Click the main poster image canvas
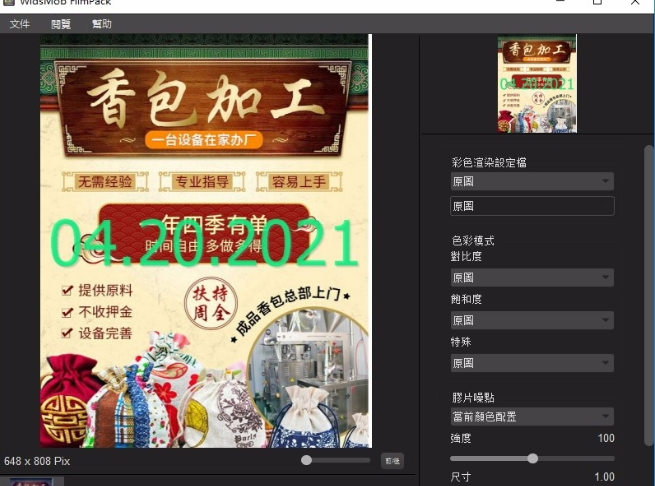655x486 pixels. click(205, 240)
